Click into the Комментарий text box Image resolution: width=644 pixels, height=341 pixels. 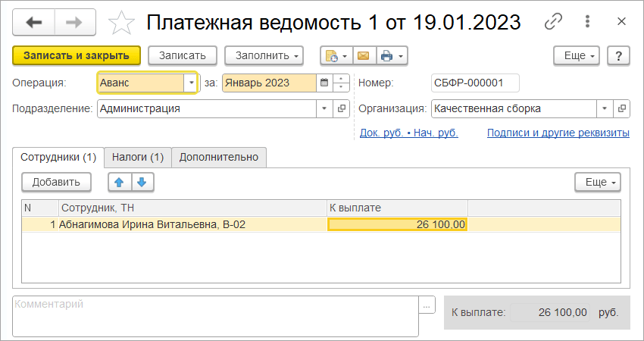pyautogui.click(x=216, y=316)
